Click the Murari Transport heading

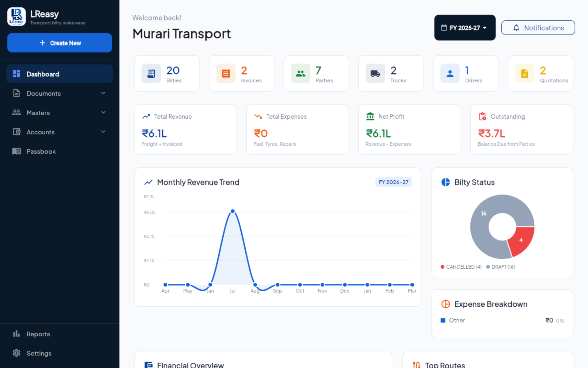pos(182,34)
